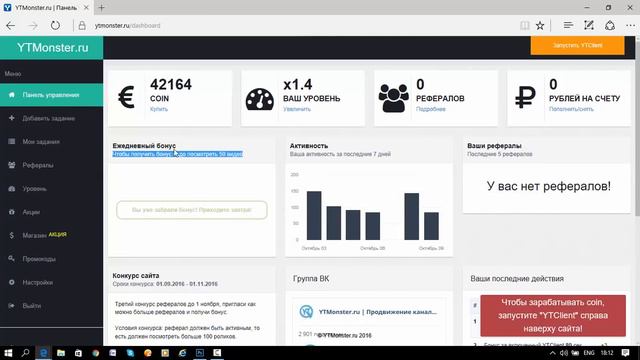Open reading view book icon
The image size is (640, 360).
click(x=524, y=26)
